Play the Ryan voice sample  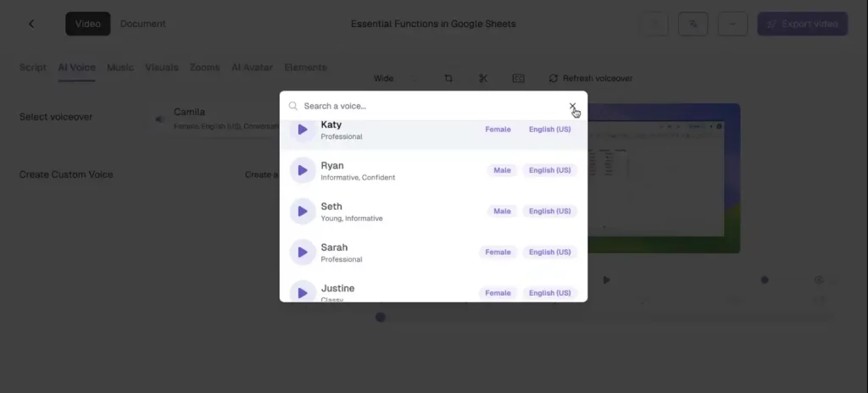pos(303,170)
